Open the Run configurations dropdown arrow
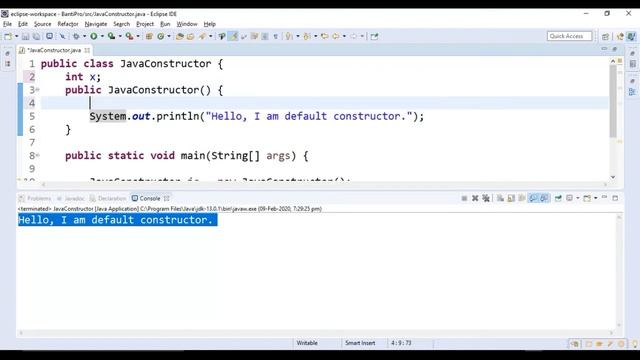This screenshot has width=640, height=360. [x=102, y=36]
